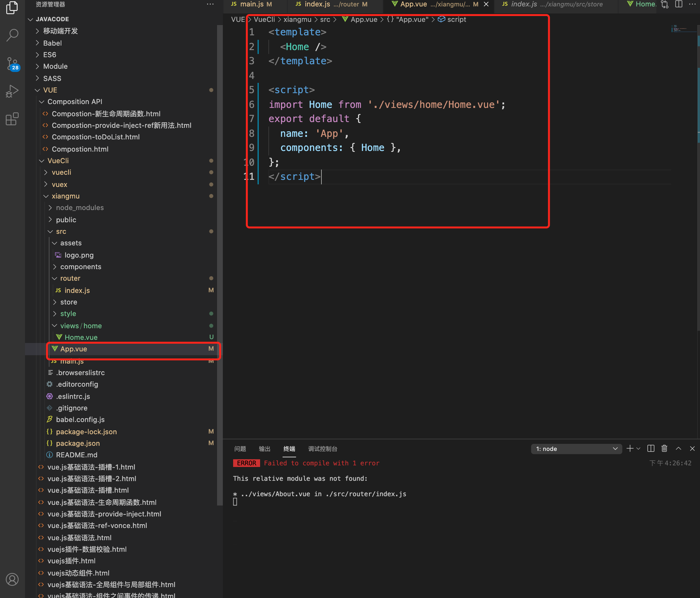Open router index.js file in explorer
This screenshot has height=598, width=700.
(x=77, y=290)
